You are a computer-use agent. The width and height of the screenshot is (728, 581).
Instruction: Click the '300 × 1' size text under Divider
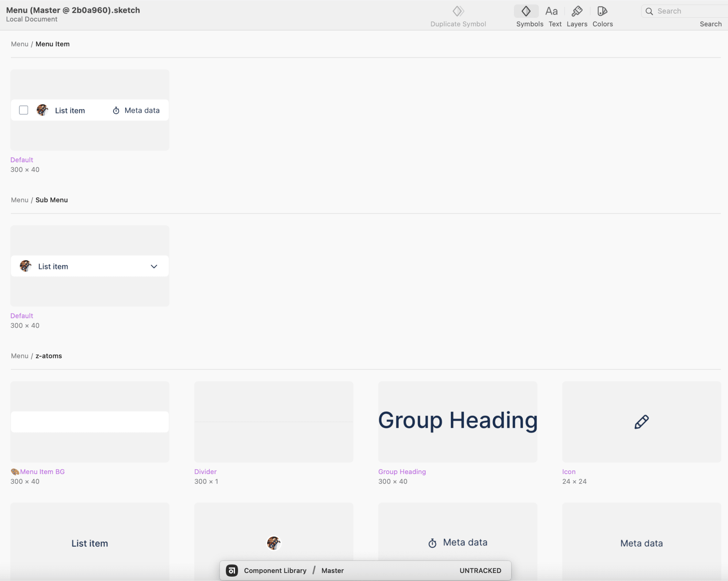coord(206,481)
